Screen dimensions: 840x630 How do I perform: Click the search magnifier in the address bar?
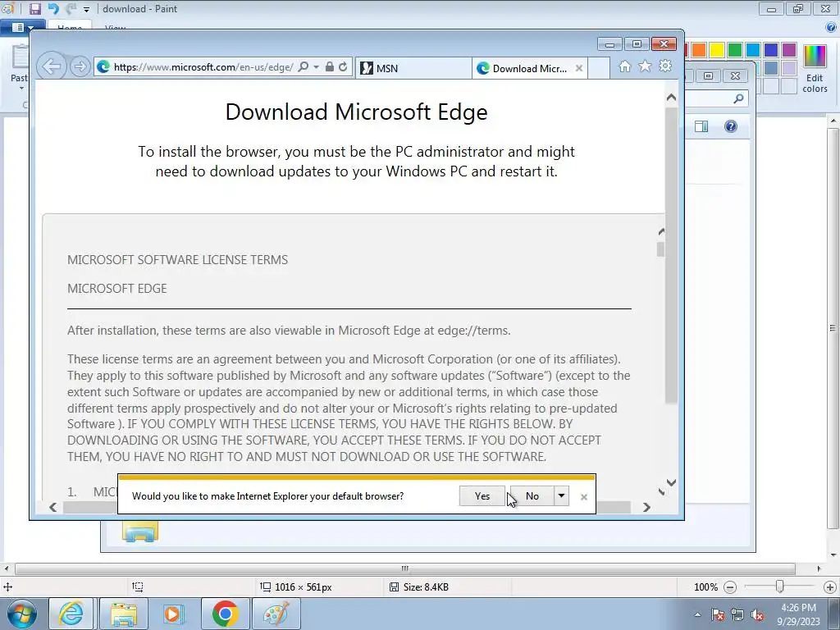click(x=304, y=67)
